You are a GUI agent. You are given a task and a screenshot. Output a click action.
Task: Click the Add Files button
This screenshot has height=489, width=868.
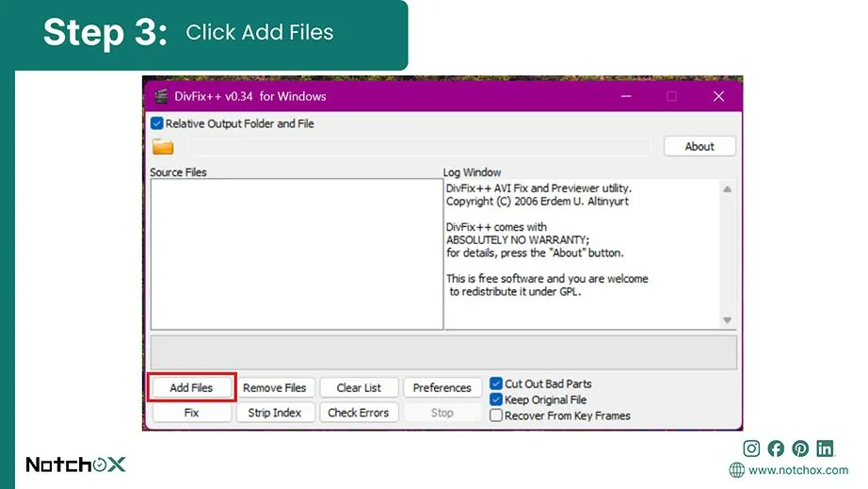click(191, 387)
